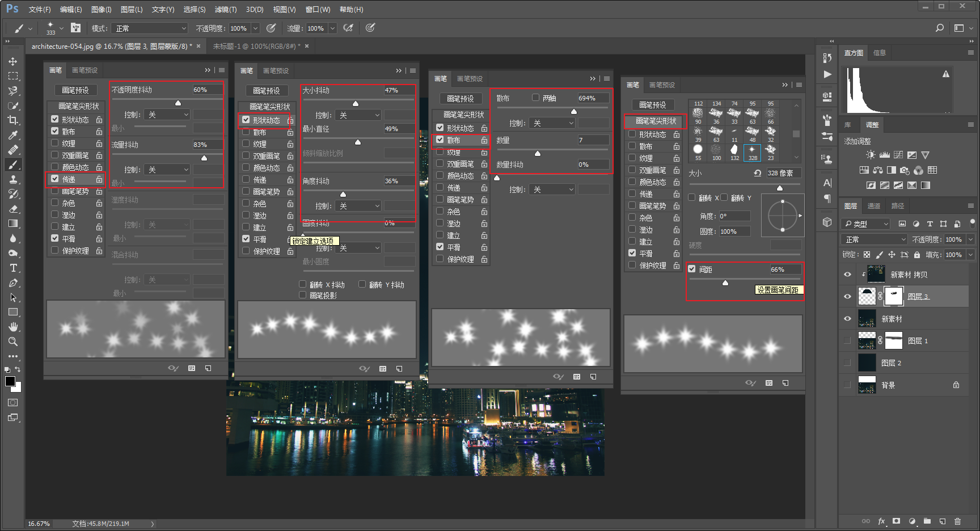Click the foreground color swatch

[10, 381]
